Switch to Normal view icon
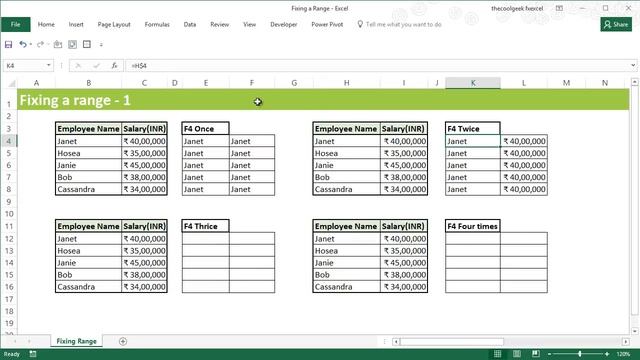The height and width of the screenshot is (360, 640). click(x=497, y=354)
